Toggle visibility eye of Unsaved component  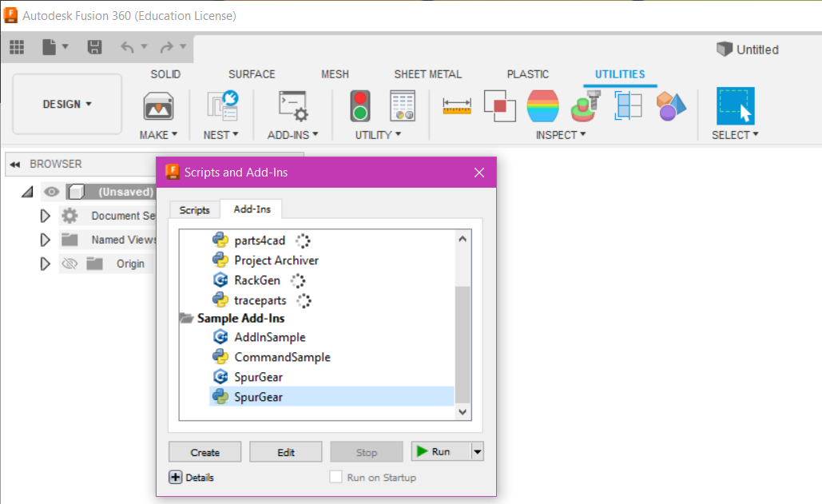pyautogui.click(x=52, y=192)
